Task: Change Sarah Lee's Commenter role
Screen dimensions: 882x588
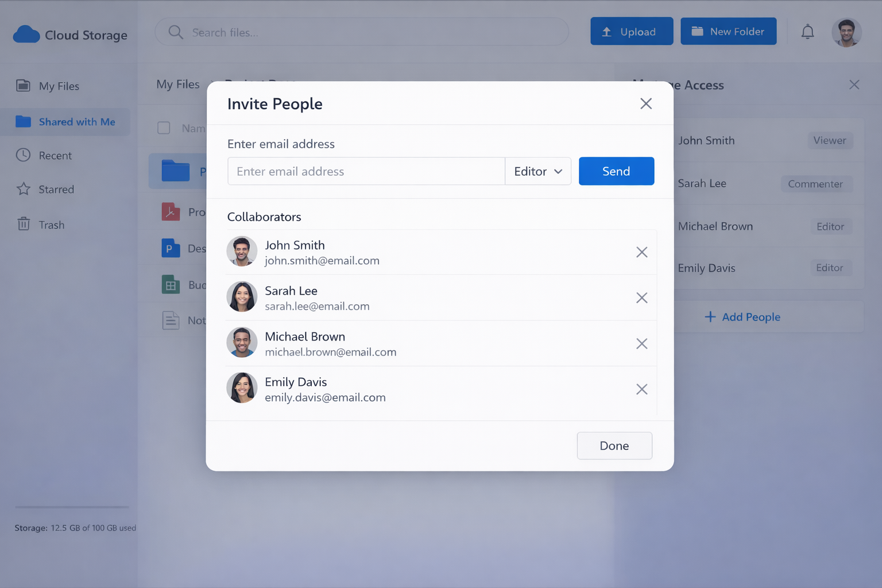Action: [x=815, y=184]
